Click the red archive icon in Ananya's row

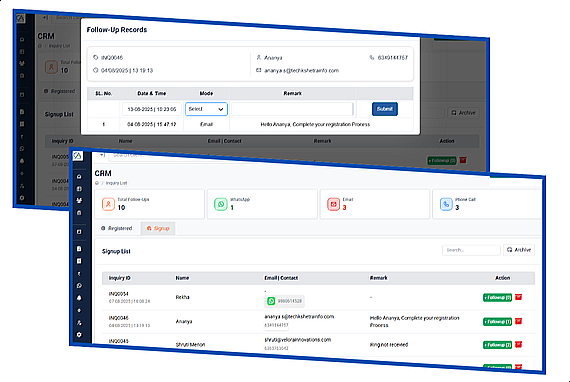[519, 321]
